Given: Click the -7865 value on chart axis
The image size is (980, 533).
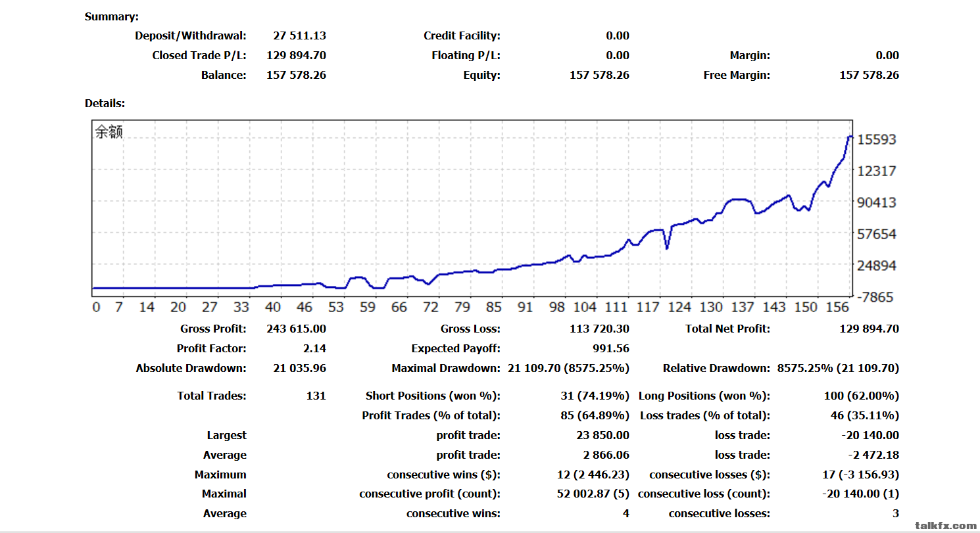Looking at the screenshot, I should [874, 296].
